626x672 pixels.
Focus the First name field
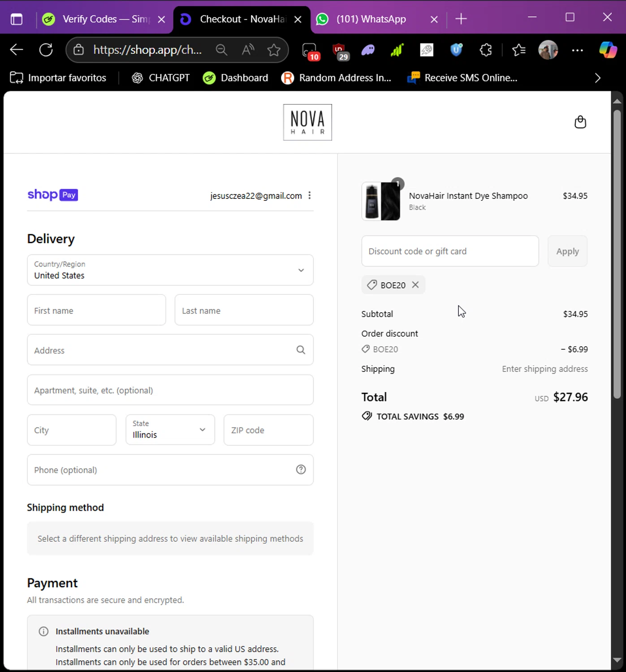coord(96,310)
